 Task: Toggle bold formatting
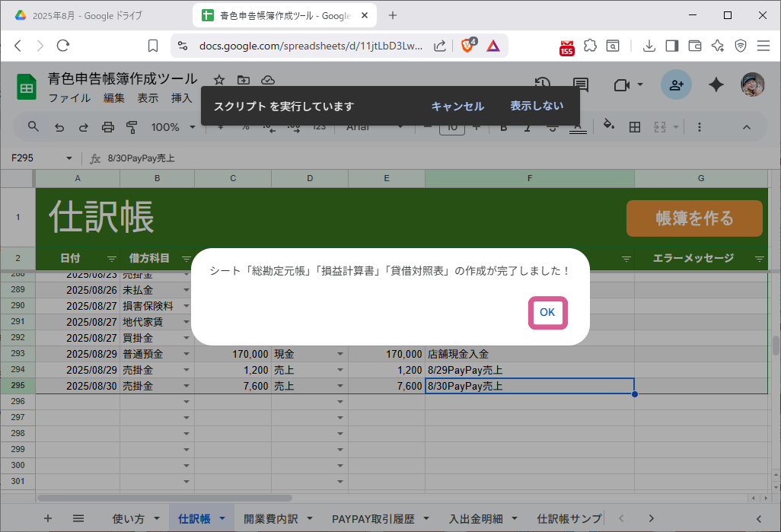(x=504, y=127)
